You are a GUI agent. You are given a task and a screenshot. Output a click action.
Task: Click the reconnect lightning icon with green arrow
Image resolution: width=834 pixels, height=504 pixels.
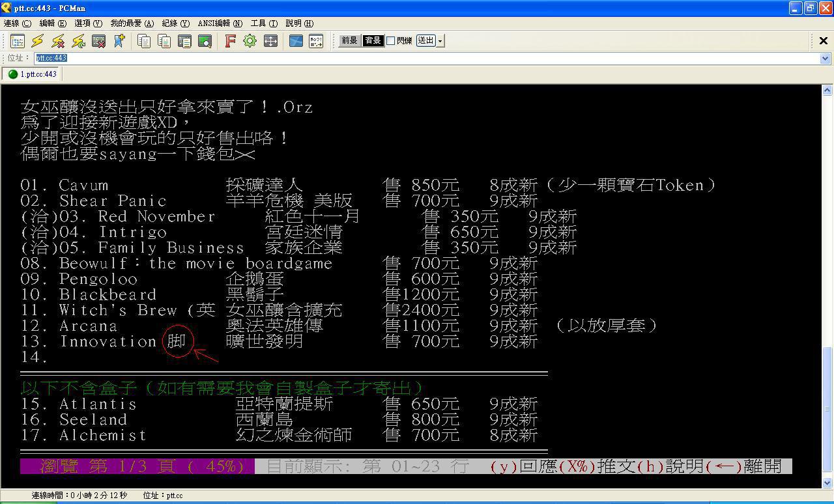[78, 41]
